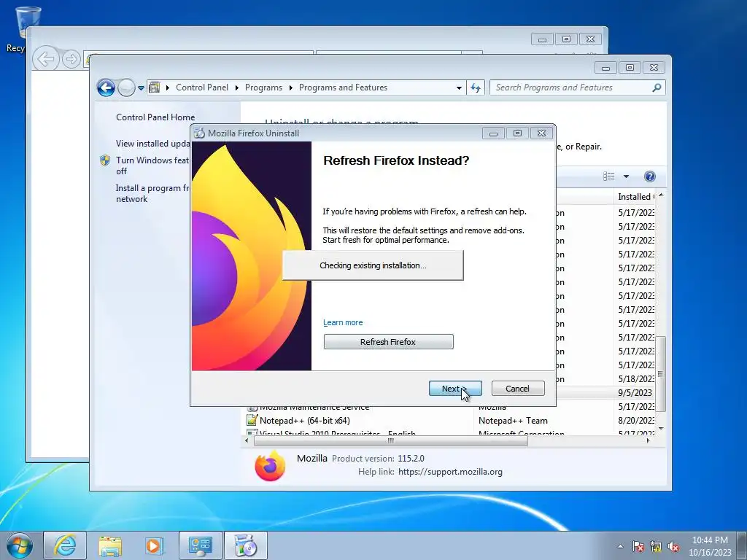Screen dimensions: 747x560
Task: Click back arrow in the background Explorer window
Action: pos(46,59)
